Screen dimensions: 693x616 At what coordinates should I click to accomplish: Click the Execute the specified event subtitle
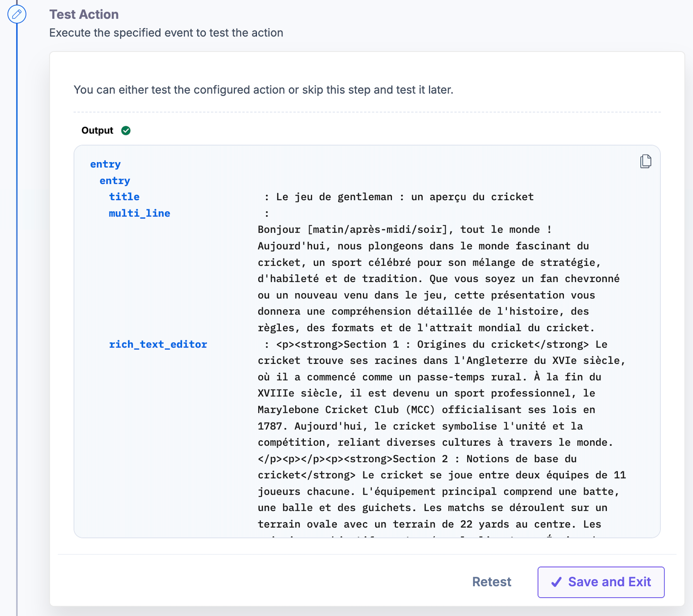(x=166, y=33)
